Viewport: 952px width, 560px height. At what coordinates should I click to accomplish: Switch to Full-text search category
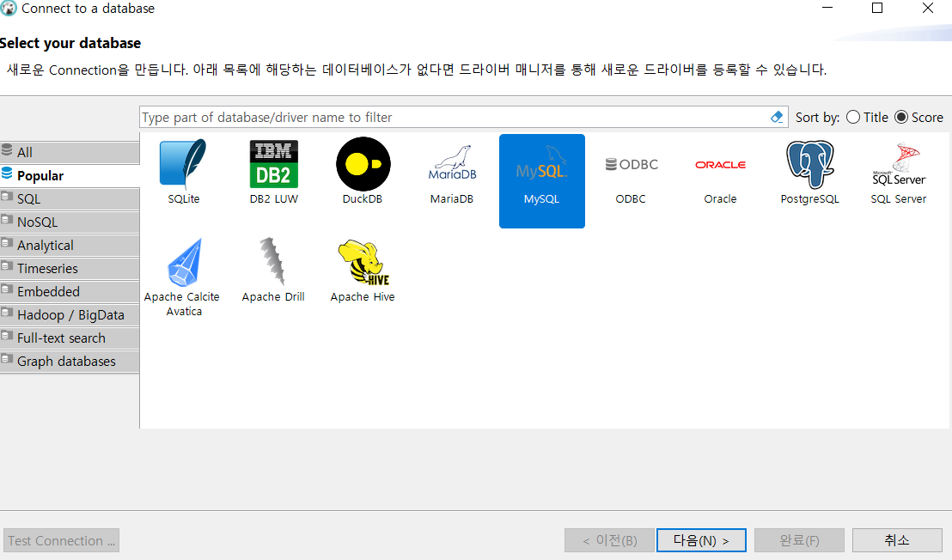click(x=70, y=338)
